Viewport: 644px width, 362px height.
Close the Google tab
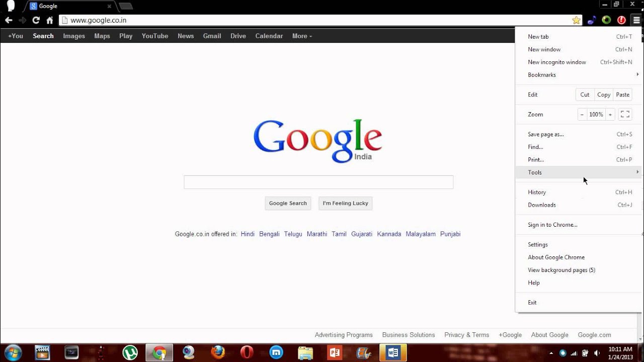click(x=109, y=7)
